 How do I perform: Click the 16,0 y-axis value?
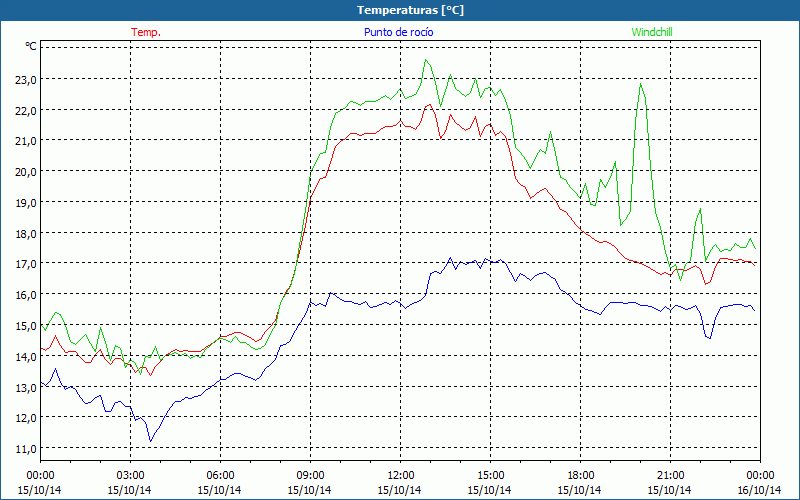28,295
